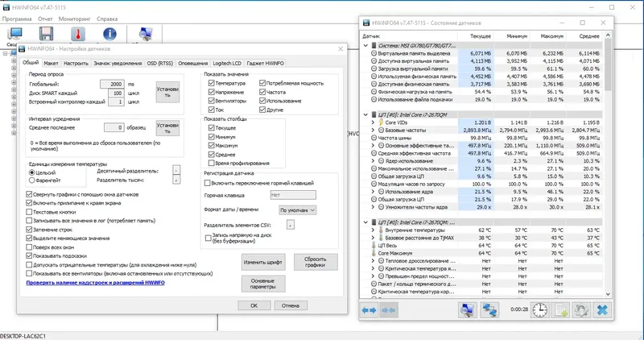Enable the Текстовые кнопки checkbox
The image size is (644, 340).
[29, 212]
